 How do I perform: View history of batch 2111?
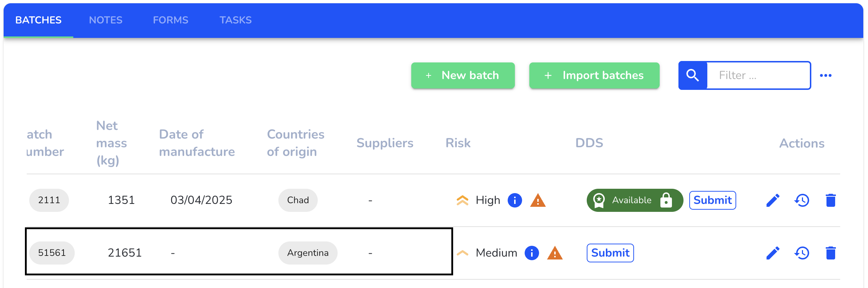[x=802, y=200]
